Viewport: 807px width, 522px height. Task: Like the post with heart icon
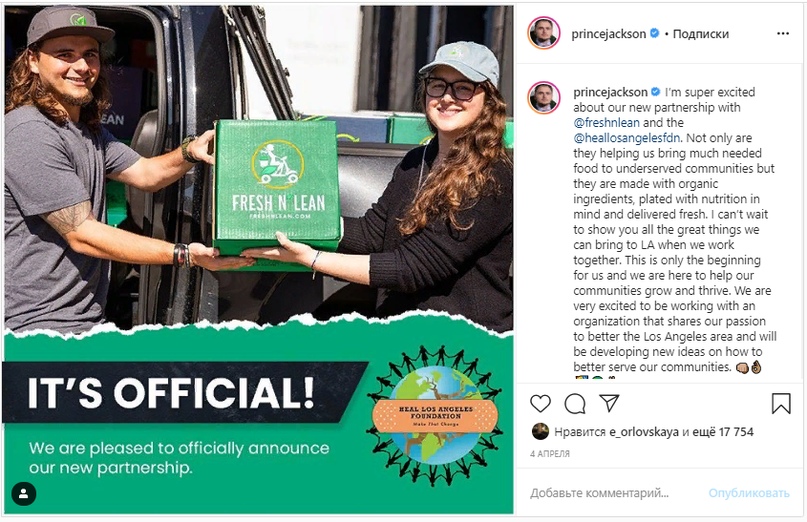[540, 404]
